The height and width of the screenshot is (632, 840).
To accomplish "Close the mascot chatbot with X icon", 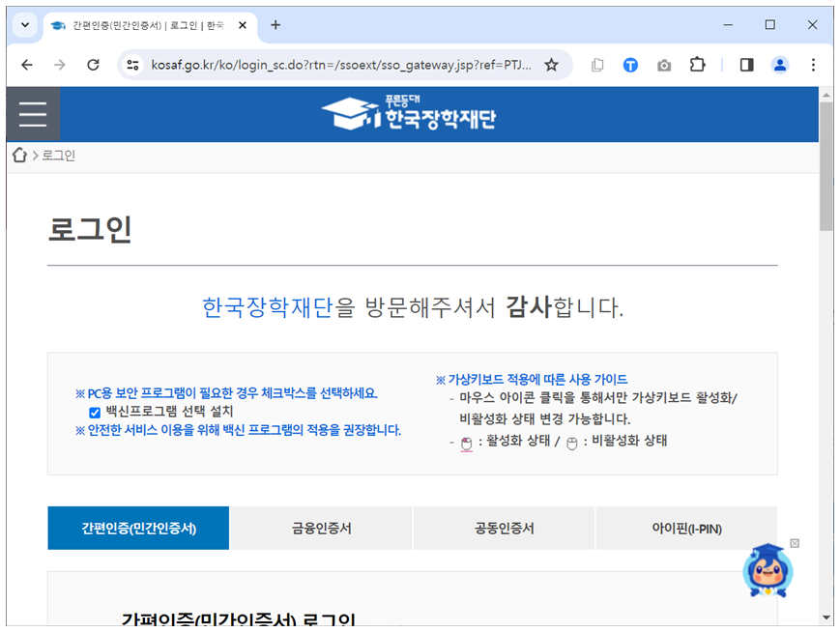I will coord(795,543).
